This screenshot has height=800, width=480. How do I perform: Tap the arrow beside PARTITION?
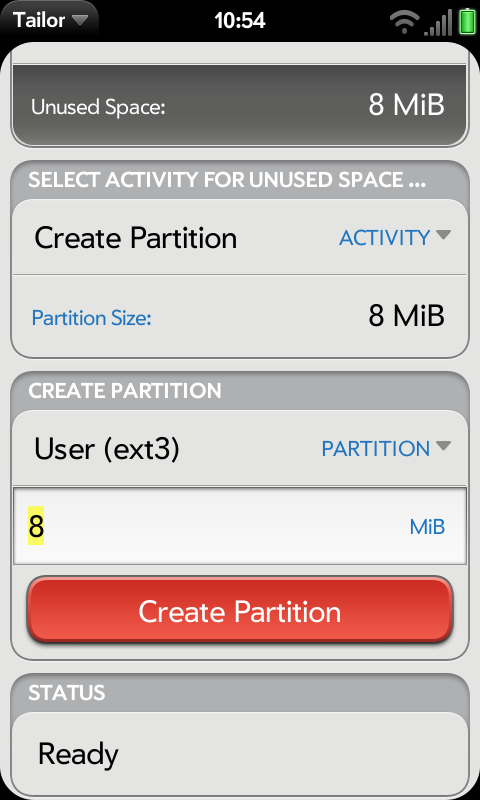pyautogui.click(x=443, y=446)
